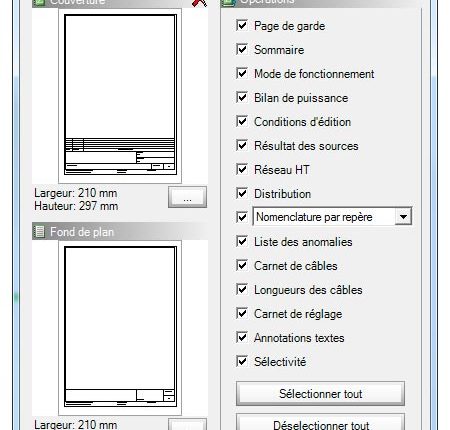Click the Opérations panel header icon
This screenshot has width=450, height=430.
point(228,2)
